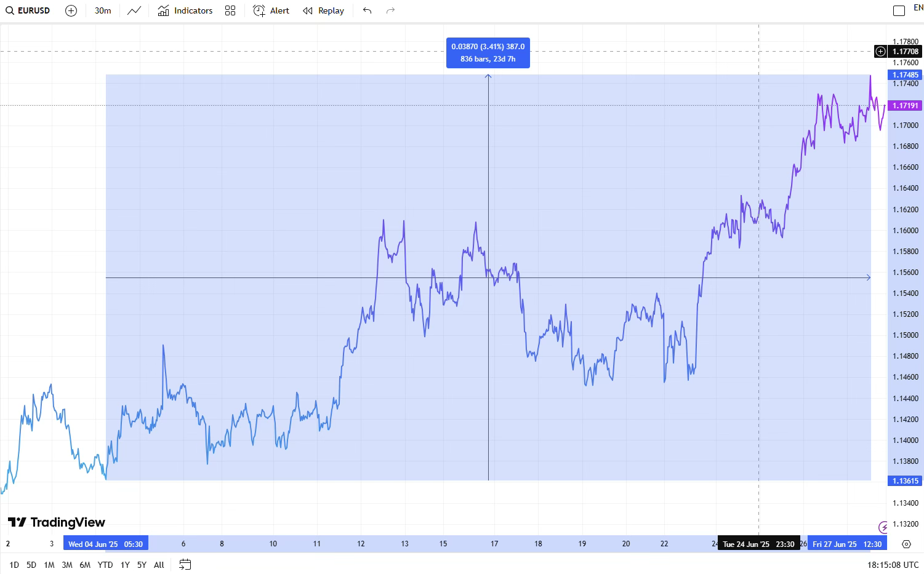
Task: Start bar Replay mode
Action: click(324, 10)
